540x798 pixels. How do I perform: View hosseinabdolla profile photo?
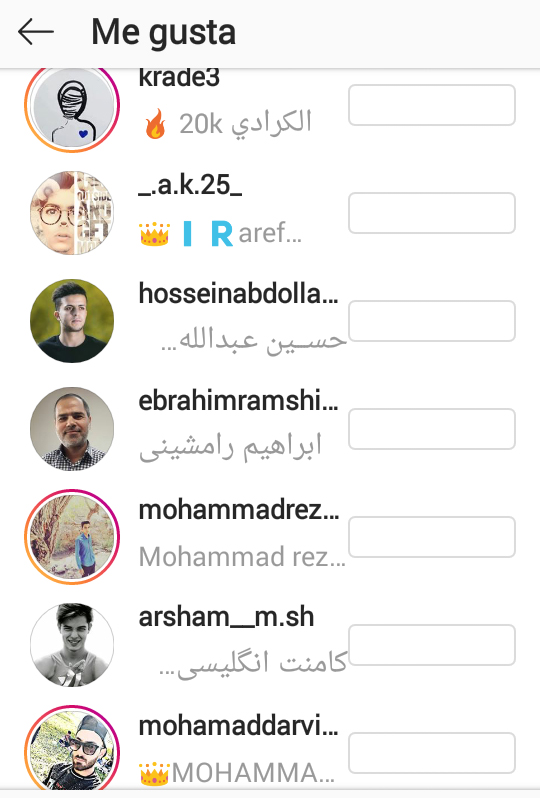point(72,321)
